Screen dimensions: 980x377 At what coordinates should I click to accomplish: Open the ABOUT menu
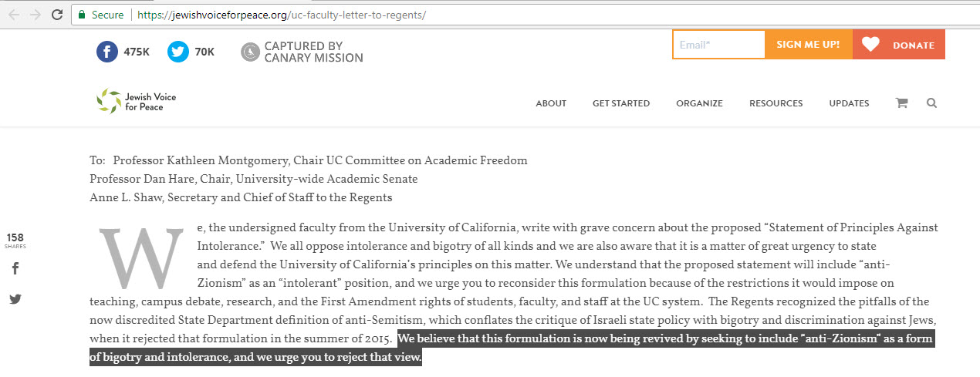pos(551,103)
